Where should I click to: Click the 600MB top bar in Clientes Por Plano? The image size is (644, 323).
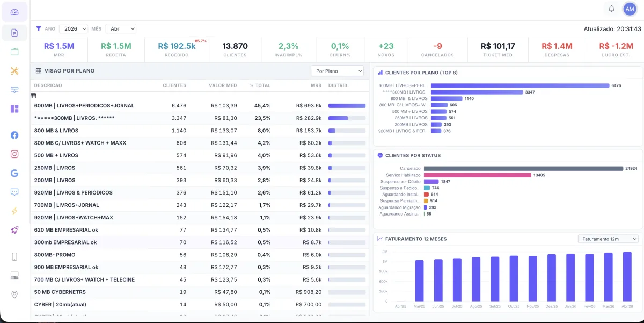(520, 85)
